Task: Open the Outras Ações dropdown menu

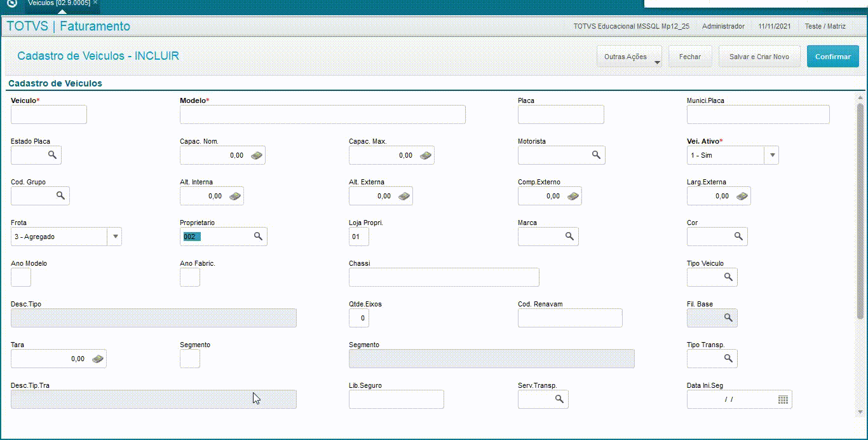Action: 629,57
